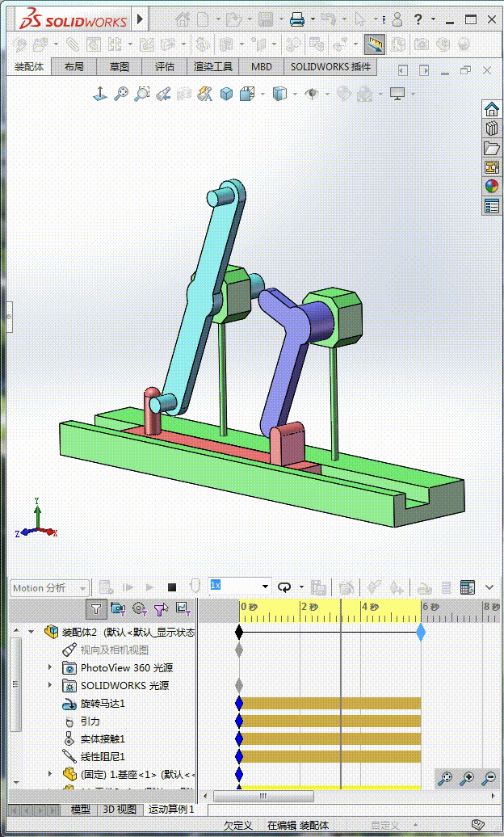
Task: Click the view orientation triad icon
Action: click(100, 94)
